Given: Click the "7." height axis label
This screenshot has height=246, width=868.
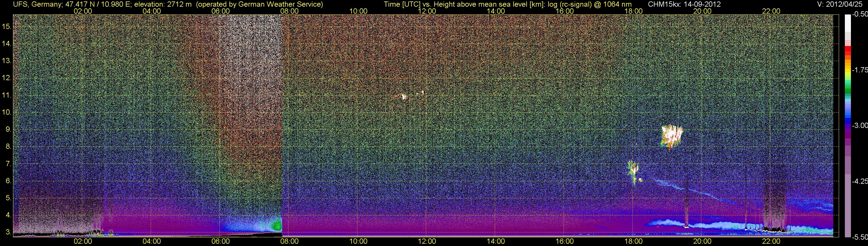Looking at the screenshot, I should tap(8, 164).
